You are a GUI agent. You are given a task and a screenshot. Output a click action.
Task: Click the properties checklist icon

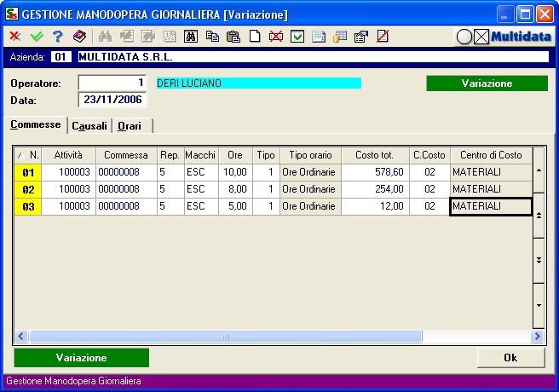pos(361,37)
